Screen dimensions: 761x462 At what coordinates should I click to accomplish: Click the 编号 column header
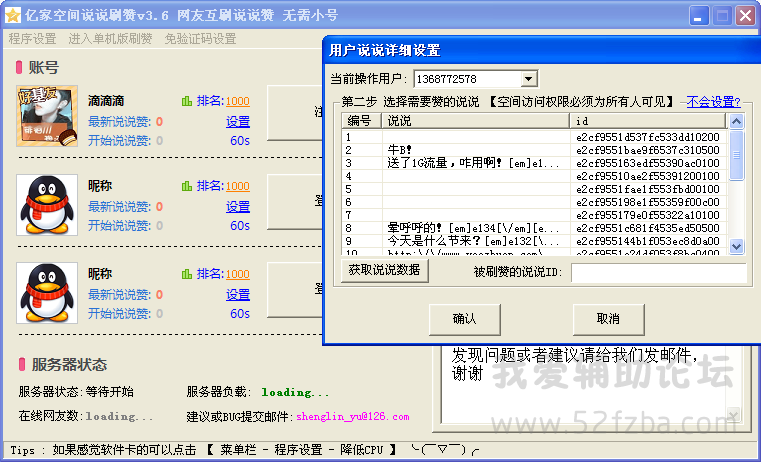click(x=362, y=121)
